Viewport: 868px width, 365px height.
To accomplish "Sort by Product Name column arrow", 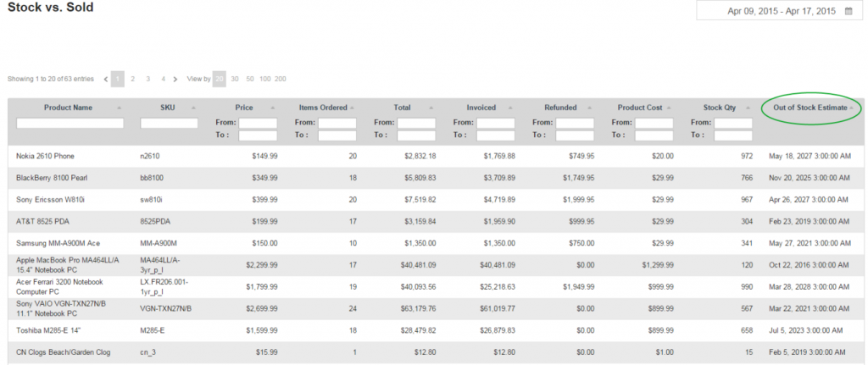I will click(x=119, y=108).
